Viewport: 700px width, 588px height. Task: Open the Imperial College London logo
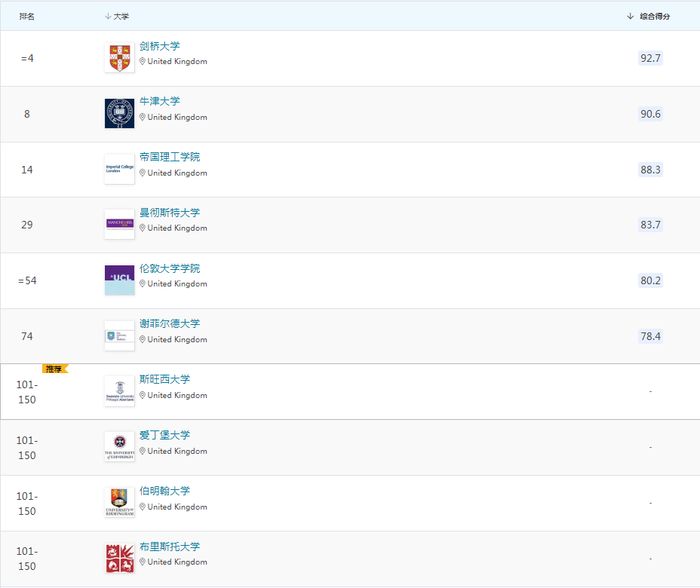119,170
